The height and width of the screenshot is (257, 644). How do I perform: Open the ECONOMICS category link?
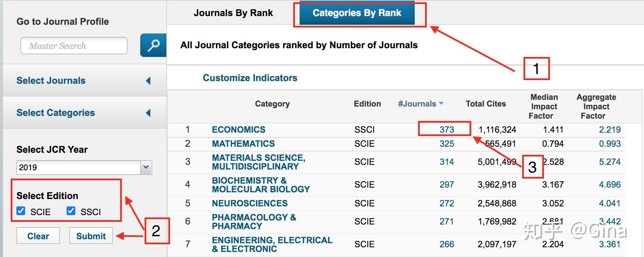coord(238,130)
